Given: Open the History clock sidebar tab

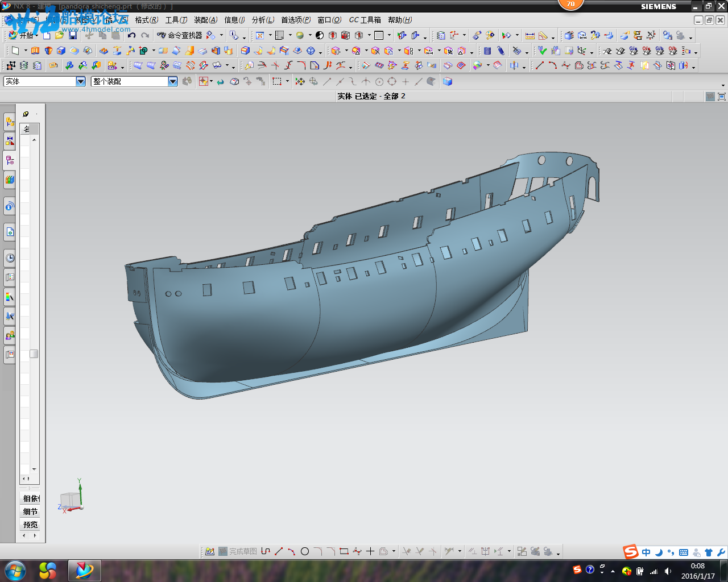Looking at the screenshot, I should 10,258.
